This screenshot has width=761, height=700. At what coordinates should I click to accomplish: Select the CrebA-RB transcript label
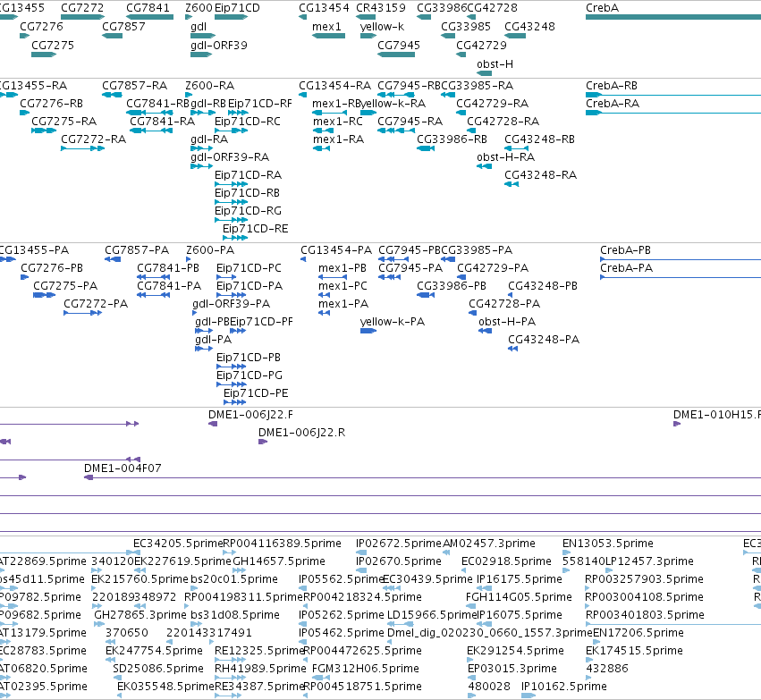(x=612, y=86)
